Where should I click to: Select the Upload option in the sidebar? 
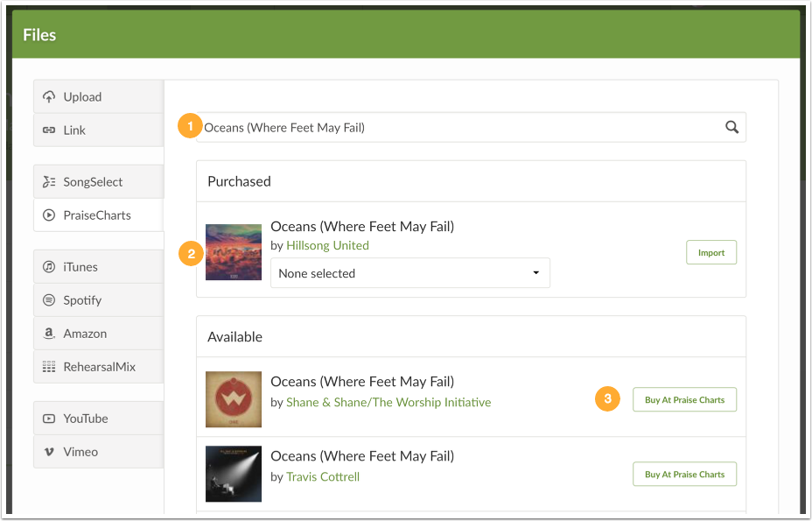point(80,96)
